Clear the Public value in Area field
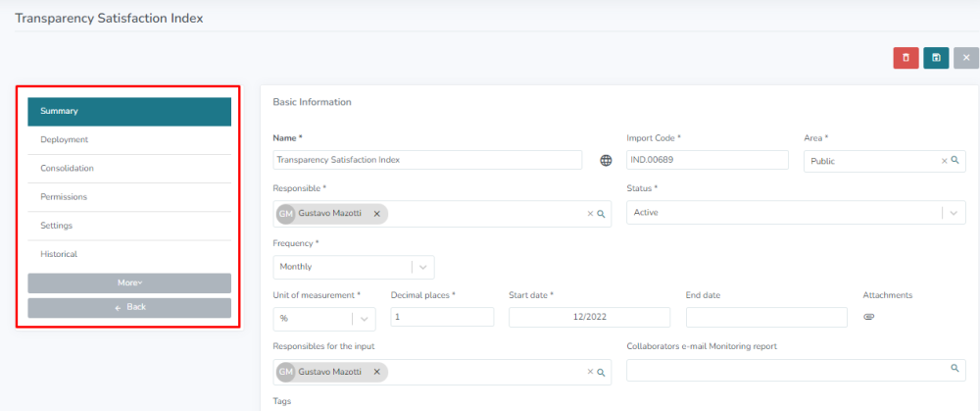Screen dimensions: 980x411 coord(945,160)
